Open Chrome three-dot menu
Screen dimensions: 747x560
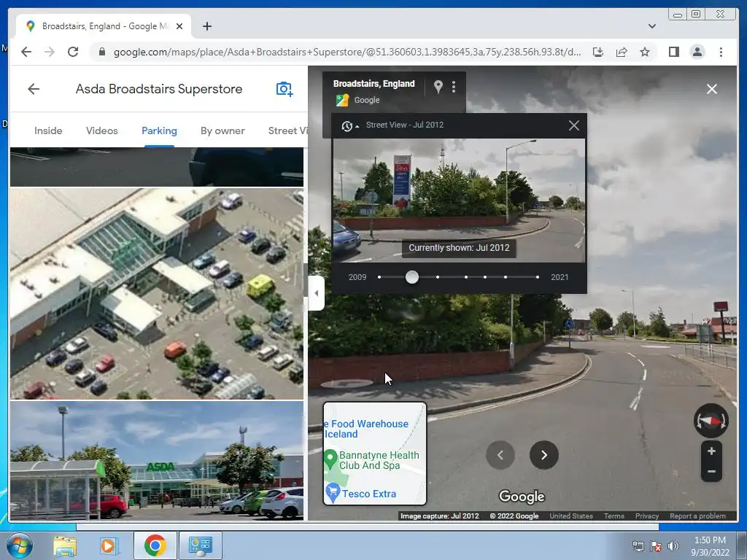721,52
